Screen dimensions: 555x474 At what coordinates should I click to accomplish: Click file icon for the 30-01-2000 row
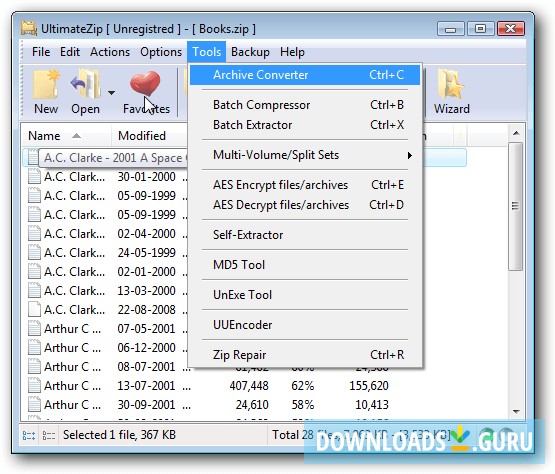tap(34, 177)
